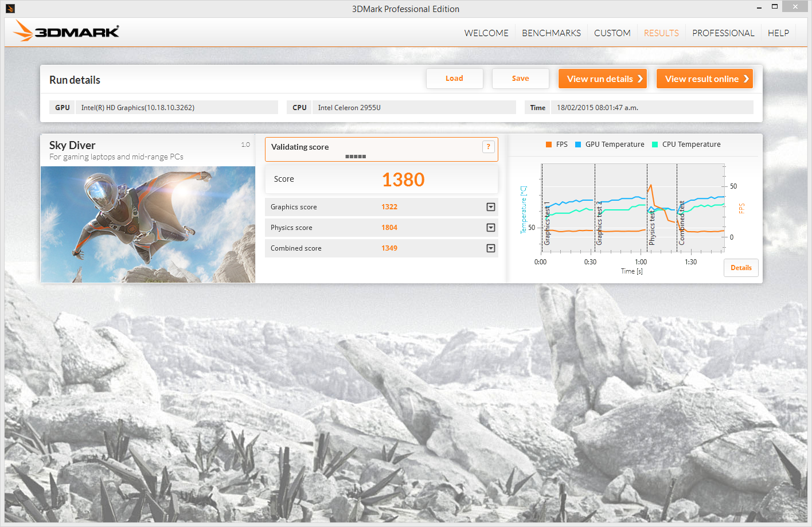Screen dimensions: 812x527
Task: Click View result online button
Action: tap(705, 79)
